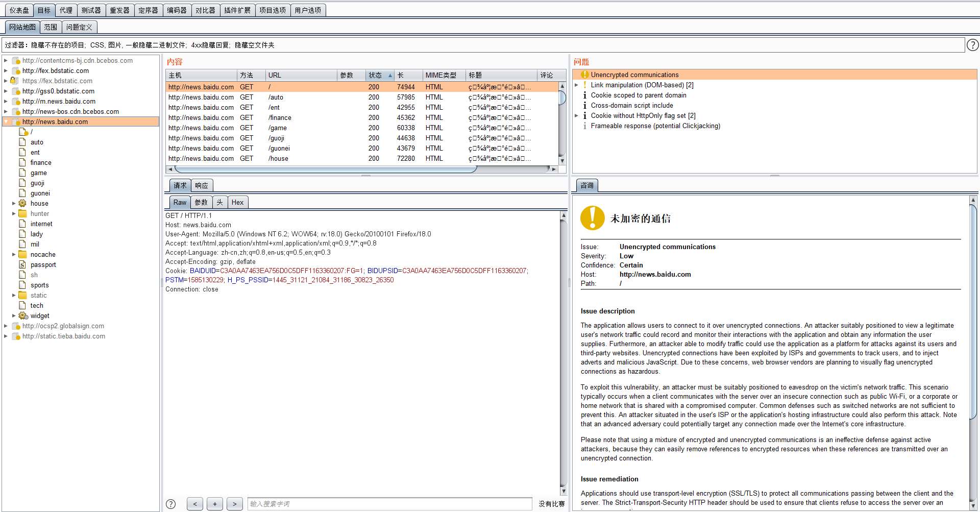Click the file icon next to auto
The image size is (980, 512).
tap(22, 142)
